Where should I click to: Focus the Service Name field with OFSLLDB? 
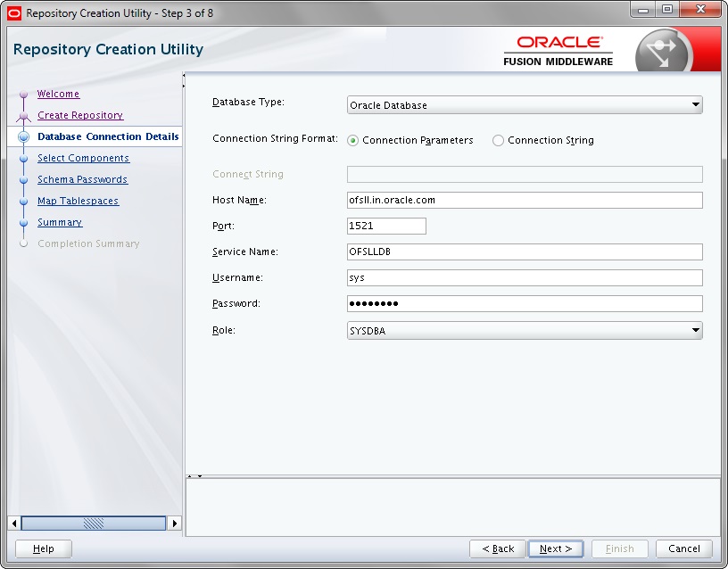pos(525,252)
